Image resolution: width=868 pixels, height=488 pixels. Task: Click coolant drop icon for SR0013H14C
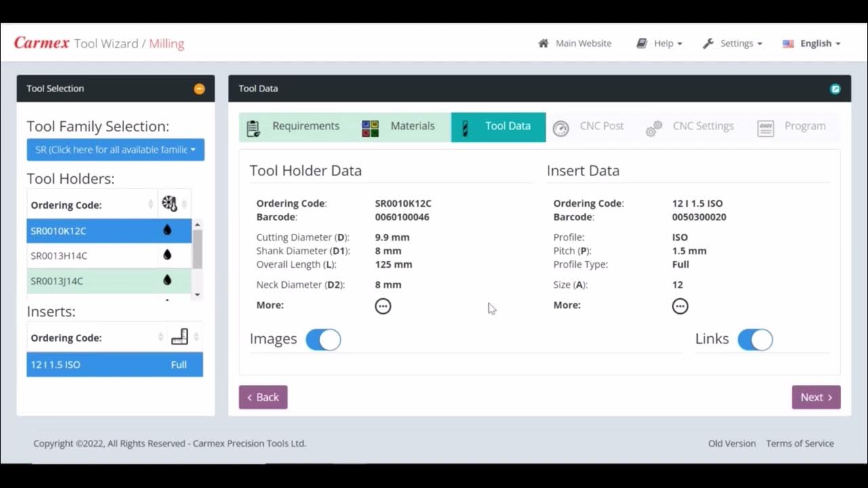coord(167,256)
